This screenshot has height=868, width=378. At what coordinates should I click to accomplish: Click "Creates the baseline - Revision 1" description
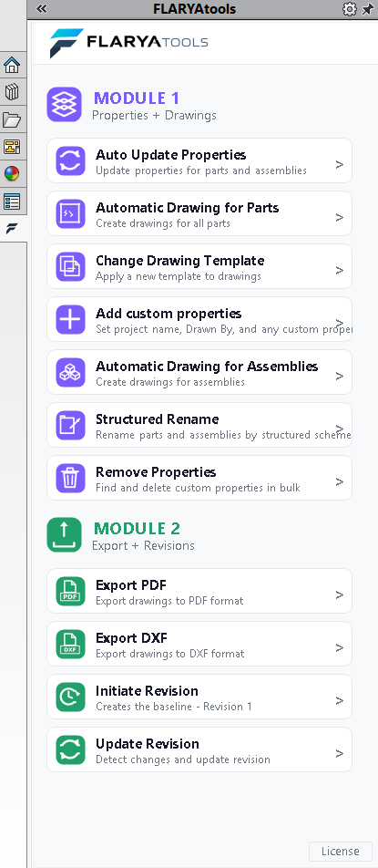click(174, 707)
